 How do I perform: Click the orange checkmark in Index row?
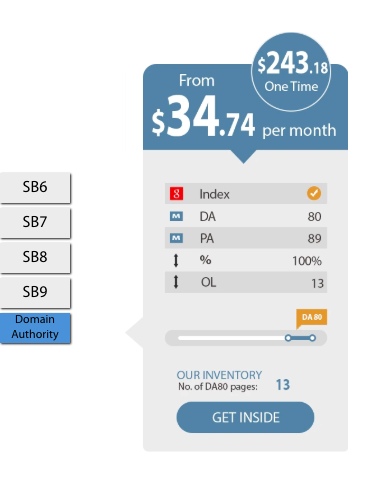coord(314,193)
